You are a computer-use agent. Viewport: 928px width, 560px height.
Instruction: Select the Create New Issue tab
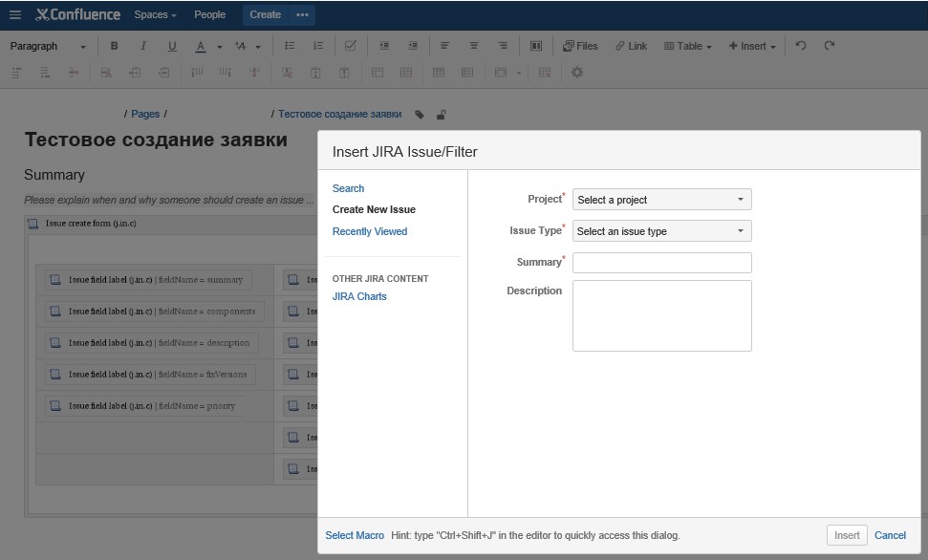pyautogui.click(x=374, y=209)
